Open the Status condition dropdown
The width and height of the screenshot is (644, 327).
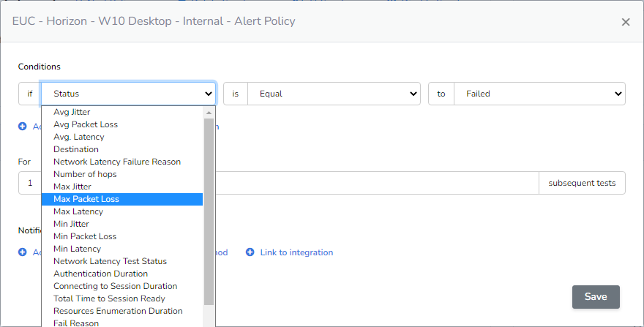coord(128,94)
